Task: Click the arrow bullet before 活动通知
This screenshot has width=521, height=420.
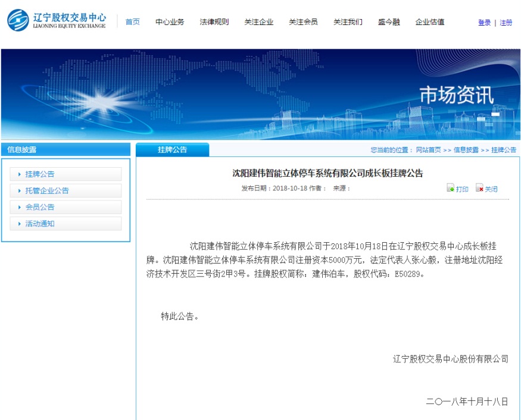Action: coord(20,224)
